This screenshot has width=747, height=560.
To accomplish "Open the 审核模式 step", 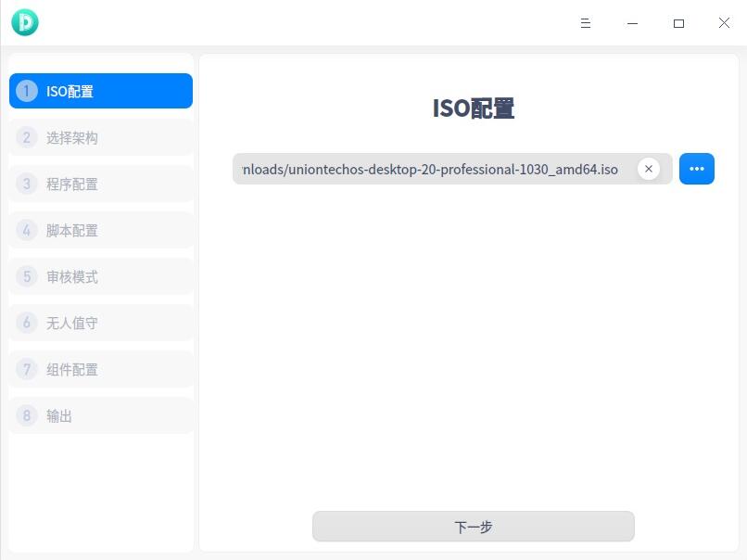I will 100,276.
